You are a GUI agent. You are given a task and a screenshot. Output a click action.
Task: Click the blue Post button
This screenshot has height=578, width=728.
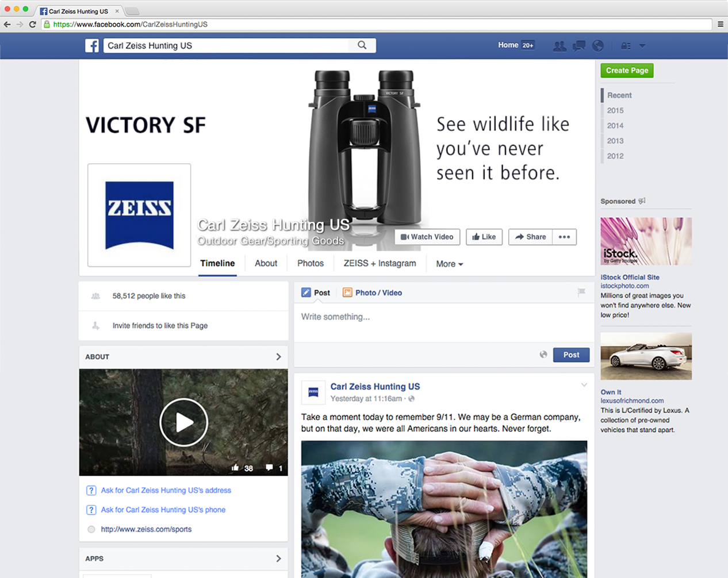(x=571, y=354)
